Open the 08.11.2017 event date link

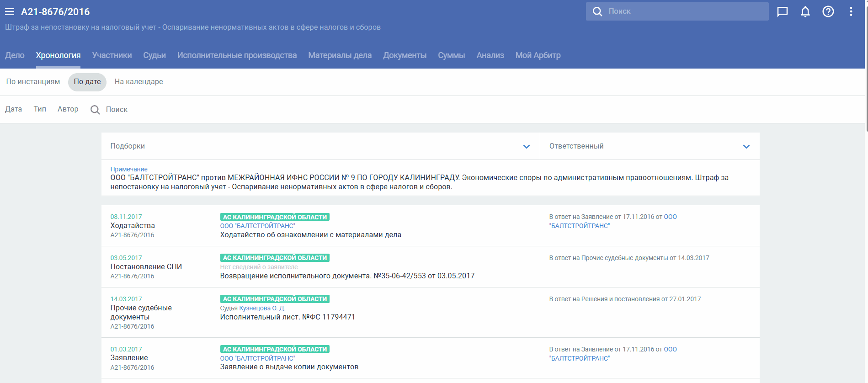pyautogui.click(x=126, y=217)
